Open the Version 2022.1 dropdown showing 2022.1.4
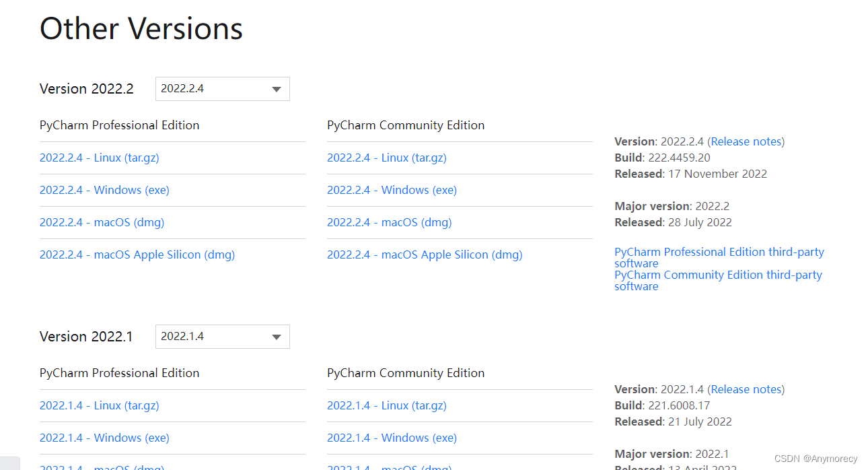 (x=222, y=337)
